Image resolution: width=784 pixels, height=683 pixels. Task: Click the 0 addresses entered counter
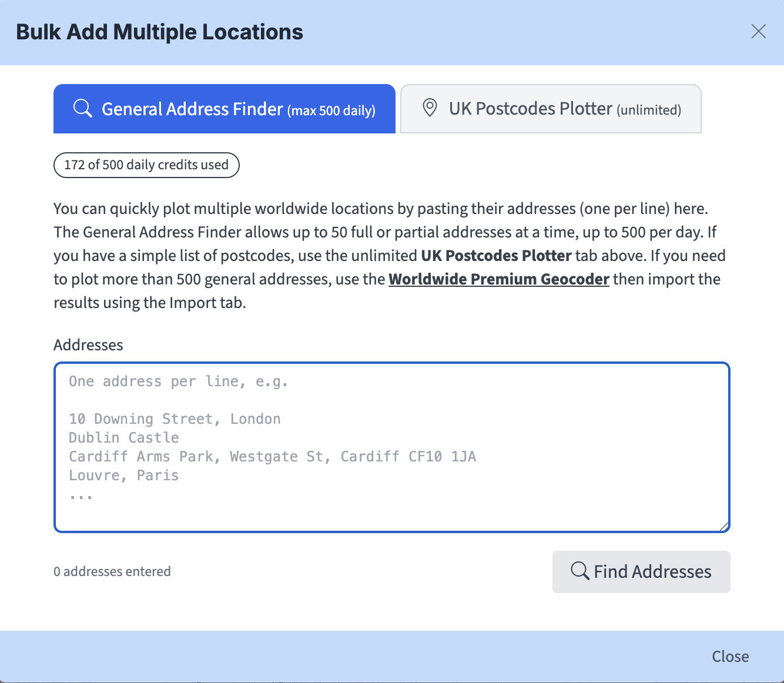point(112,571)
